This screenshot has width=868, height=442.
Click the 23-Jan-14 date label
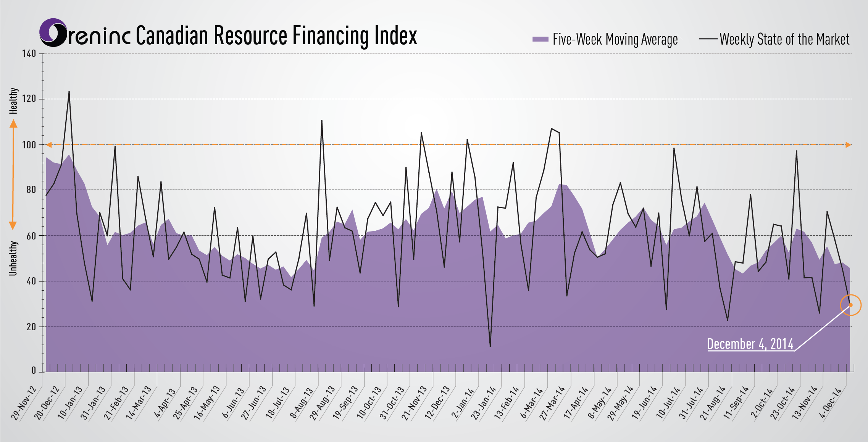(485, 403)
